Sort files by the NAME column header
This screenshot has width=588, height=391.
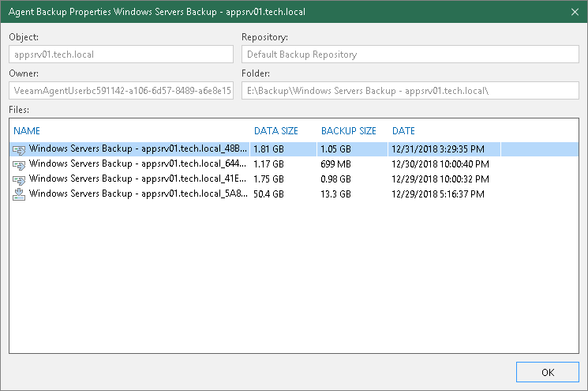pos(27,131)
